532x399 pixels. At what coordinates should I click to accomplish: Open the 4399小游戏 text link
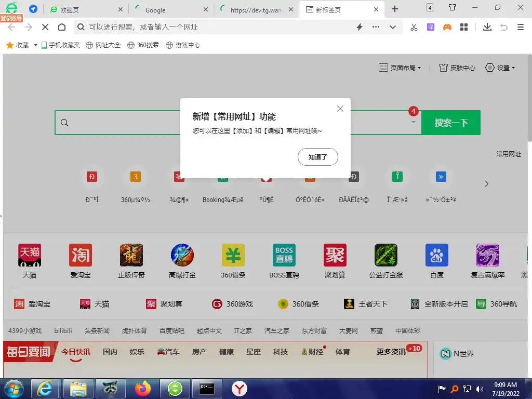tap(25, 330)
